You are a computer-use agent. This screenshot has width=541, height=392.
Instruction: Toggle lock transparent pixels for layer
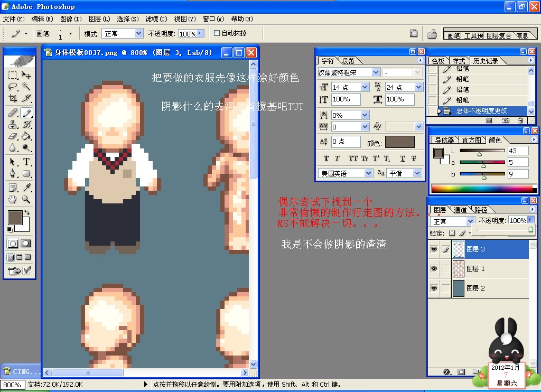coord(452,233)
